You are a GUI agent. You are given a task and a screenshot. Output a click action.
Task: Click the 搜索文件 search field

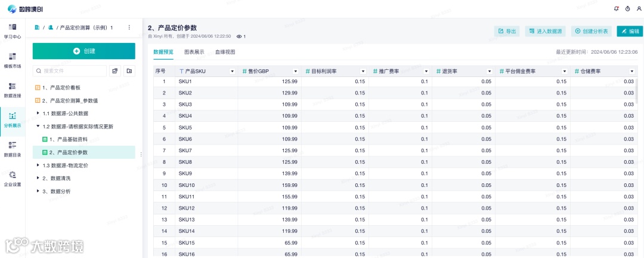coord(70,71)
